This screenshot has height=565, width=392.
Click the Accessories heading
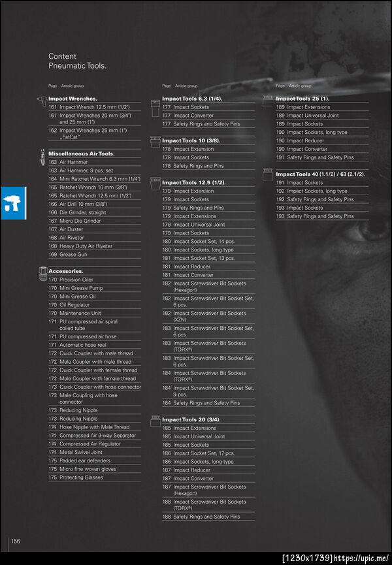click(65, 271)
